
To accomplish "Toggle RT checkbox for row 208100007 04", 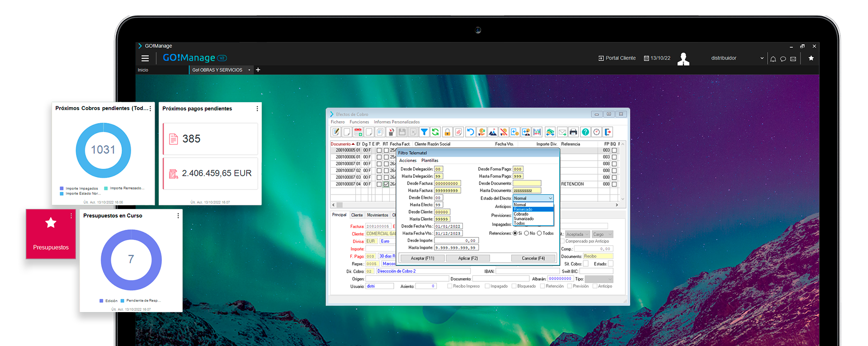I will click(x=386, y=185).
